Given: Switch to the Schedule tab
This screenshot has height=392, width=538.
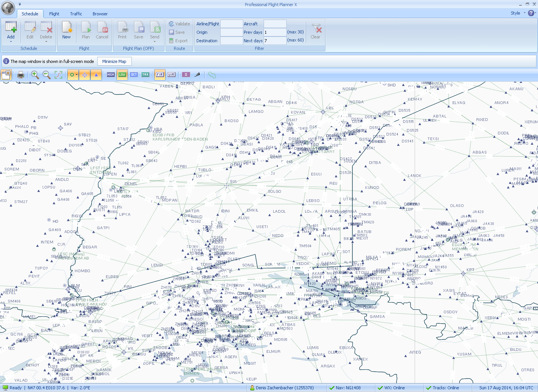Looking at the screenshot, I should 30,14.
